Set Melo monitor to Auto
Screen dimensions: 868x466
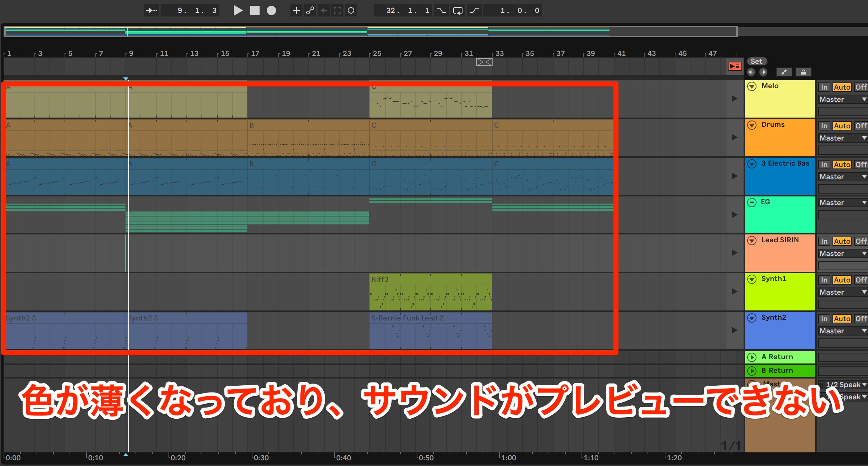(x=842, y=87)
